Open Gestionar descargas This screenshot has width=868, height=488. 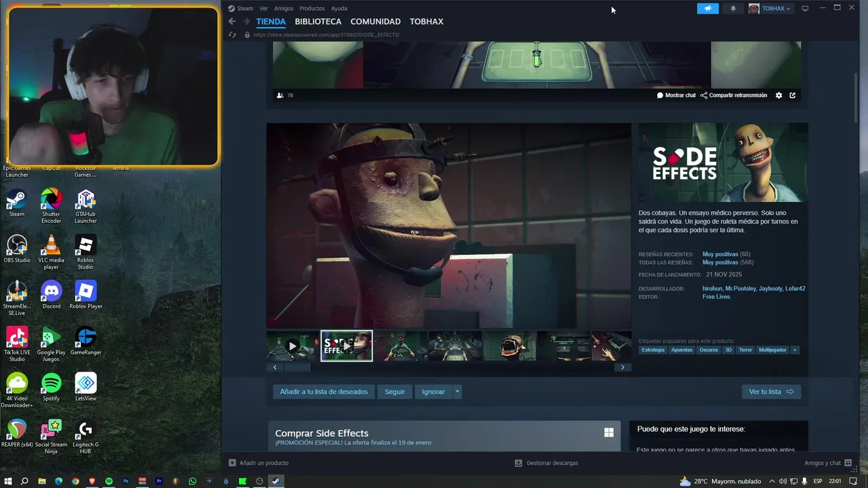point(547,463)
